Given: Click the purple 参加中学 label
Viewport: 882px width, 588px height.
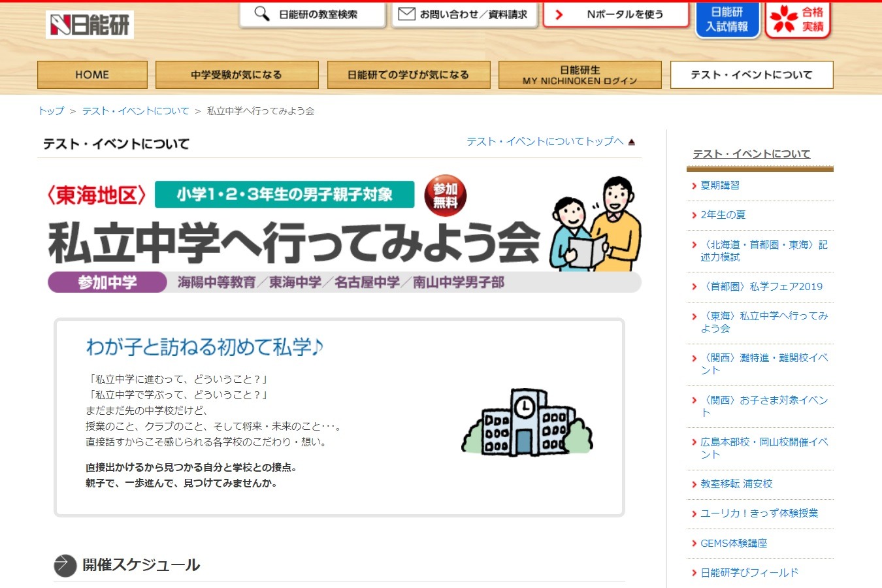Looking at the screenshot, I should click(107, 282).
